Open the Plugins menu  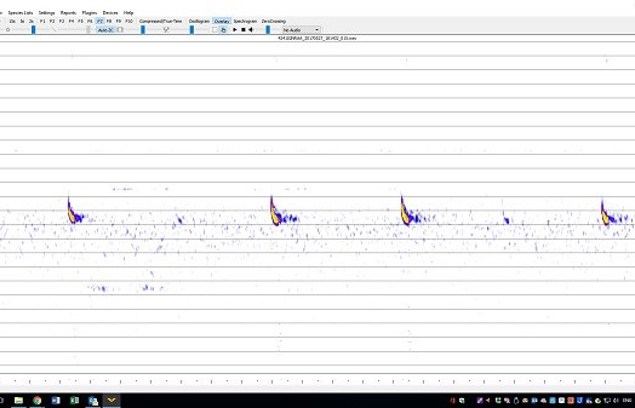click(x=89, y=12)
